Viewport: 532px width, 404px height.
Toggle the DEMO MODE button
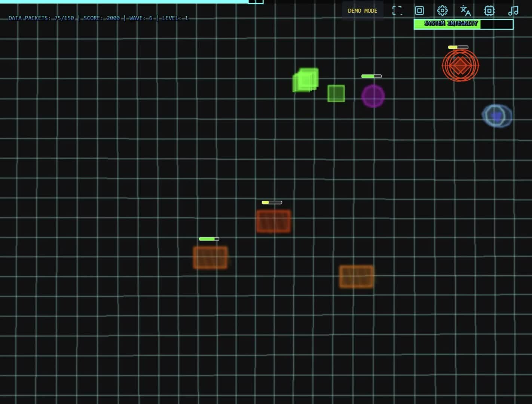click(x=362, y=10)
